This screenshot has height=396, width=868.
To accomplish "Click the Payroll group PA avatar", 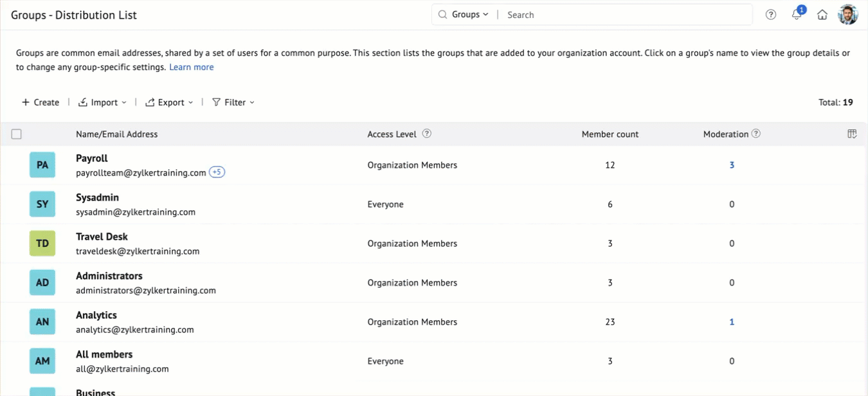I will point(42,165).
